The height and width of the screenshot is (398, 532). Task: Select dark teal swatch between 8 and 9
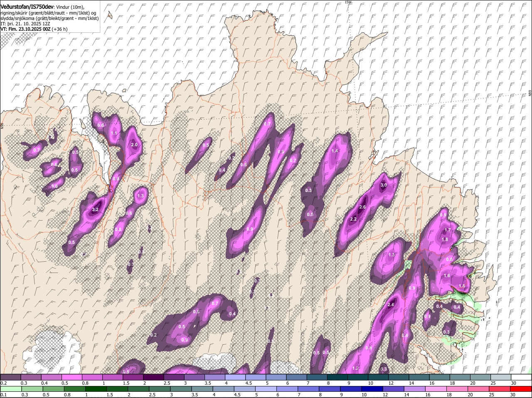pos(337,377)
